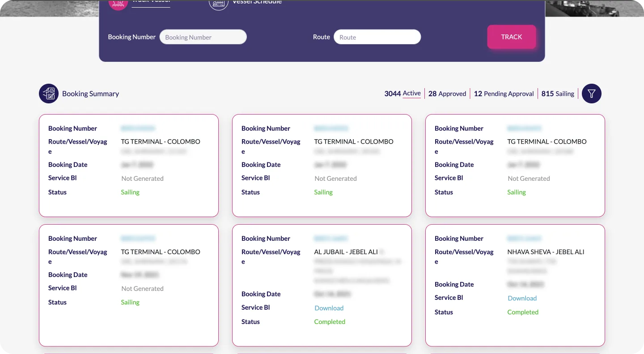The image size is (644, 354).
Task: Download Service Bl for NHAVA SHEVA booking
Action: click(522, 298)
